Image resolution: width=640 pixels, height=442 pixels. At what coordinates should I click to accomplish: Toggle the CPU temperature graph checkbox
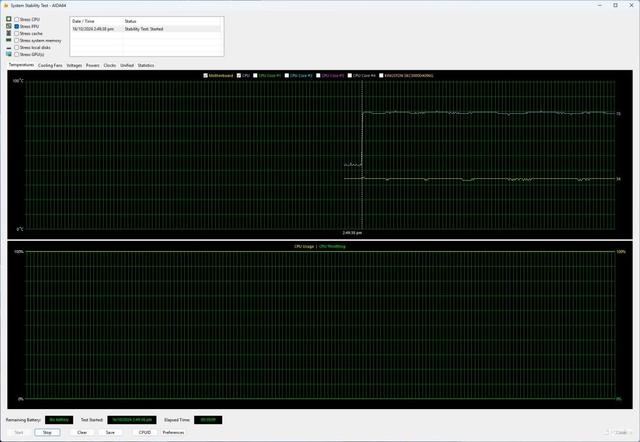click(239, 76)
